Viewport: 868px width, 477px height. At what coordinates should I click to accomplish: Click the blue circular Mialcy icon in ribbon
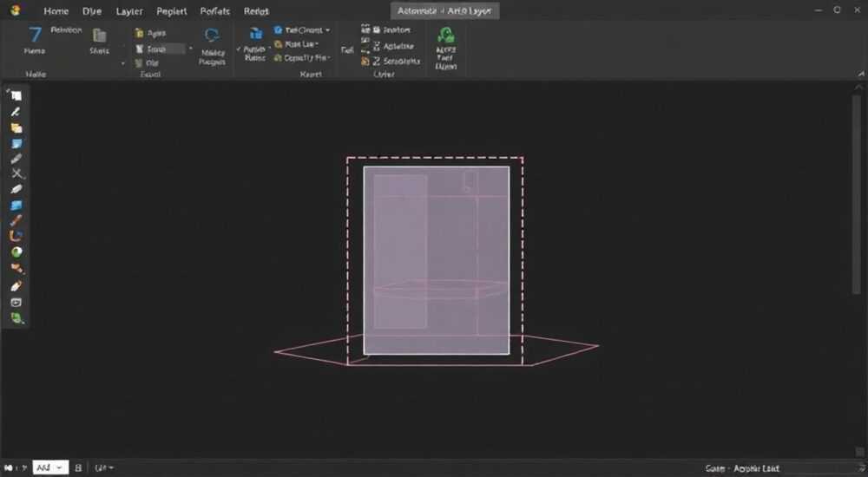click(x=212, y=36)
